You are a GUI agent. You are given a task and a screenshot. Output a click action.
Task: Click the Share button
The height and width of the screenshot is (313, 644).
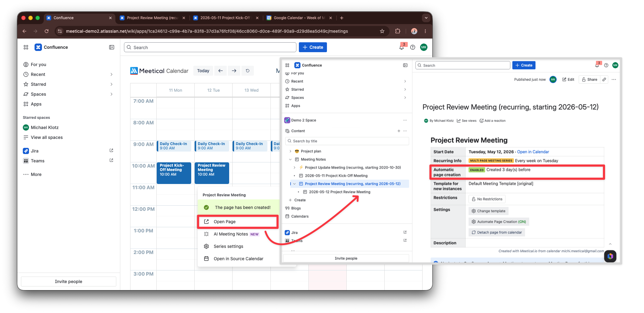(589, 80)
